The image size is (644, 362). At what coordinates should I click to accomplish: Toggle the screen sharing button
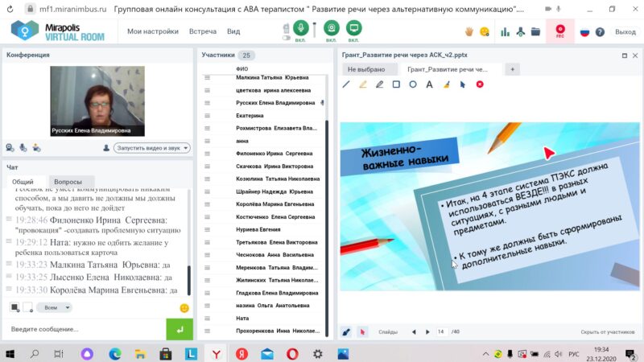click(353, 28)
